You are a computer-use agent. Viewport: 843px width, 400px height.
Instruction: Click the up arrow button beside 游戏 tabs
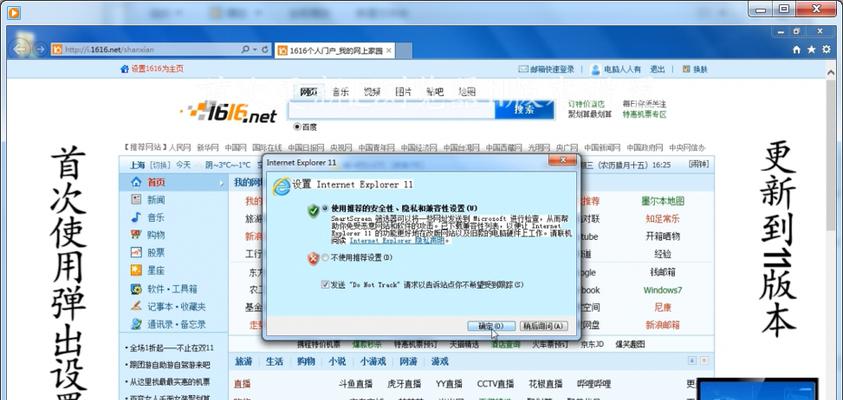[692, 361]
